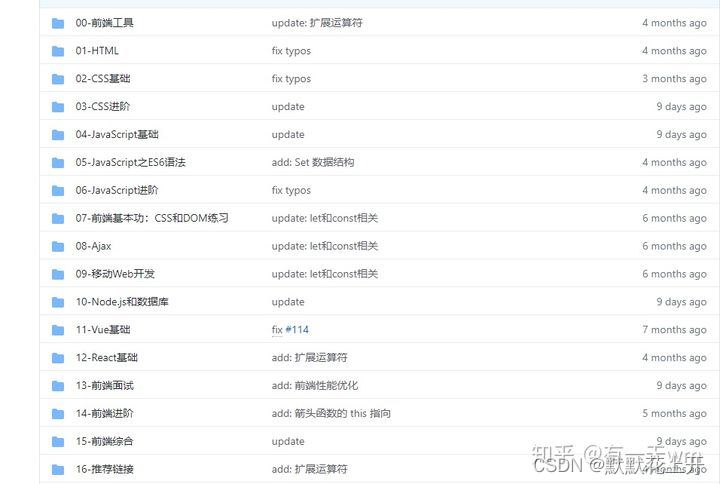The width and height of the screenshot is (720, 484).
Task: Click folder icon beside 06-JavaScript进阶
Action: (x=58, y=191)
